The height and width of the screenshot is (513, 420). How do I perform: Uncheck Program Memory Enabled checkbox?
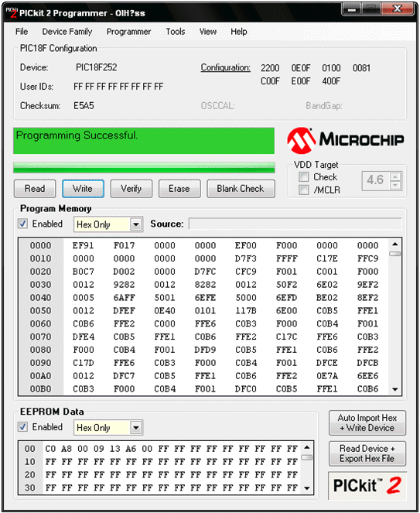22,224
